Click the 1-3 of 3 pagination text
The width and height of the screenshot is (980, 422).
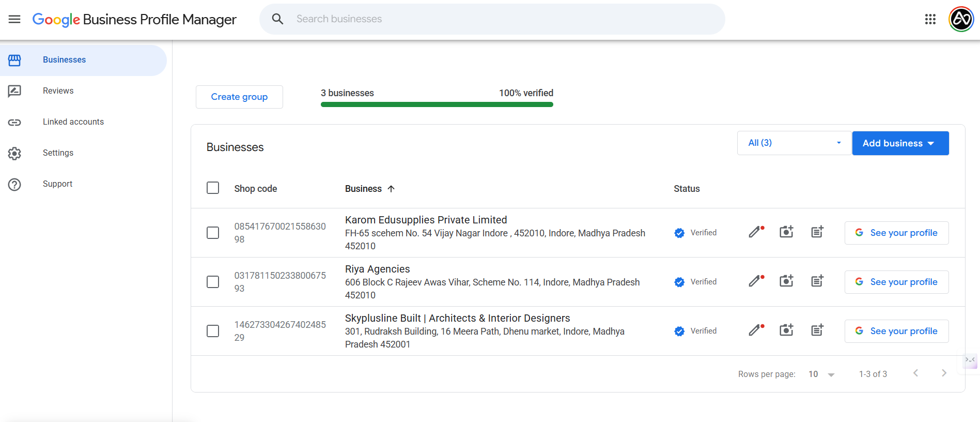pyautogui.click(x=873, y=374)
